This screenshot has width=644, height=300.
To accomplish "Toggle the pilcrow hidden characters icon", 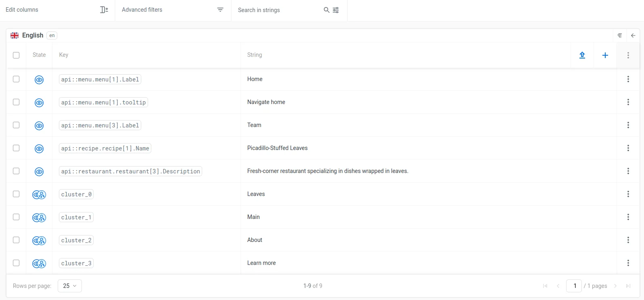I will pos(619,35).
